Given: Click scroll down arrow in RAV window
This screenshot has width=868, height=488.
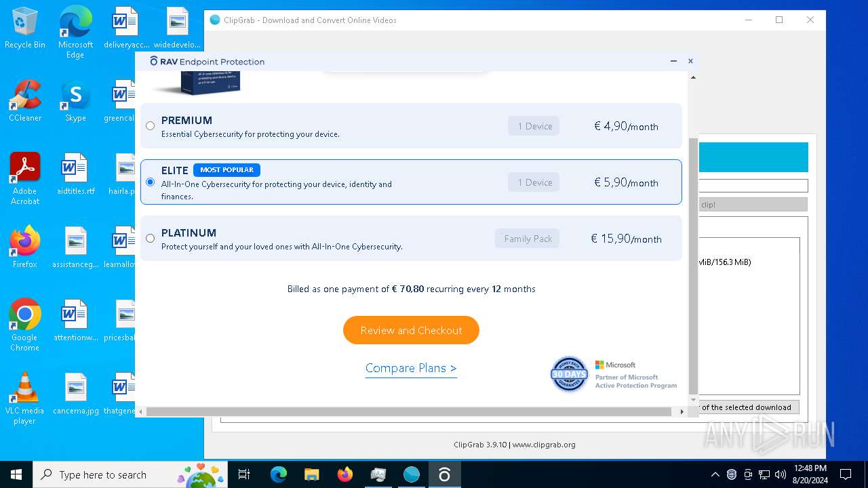Looking at the screenshot, I should (x=693, y=400).
